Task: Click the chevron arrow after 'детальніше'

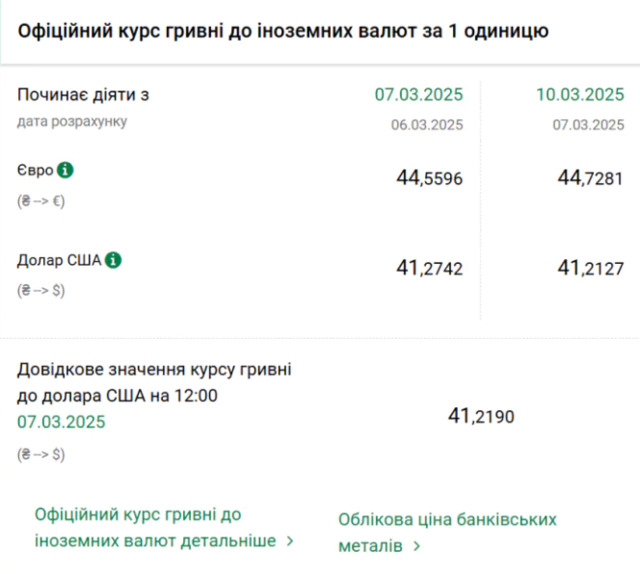Action: coord(290,541)
